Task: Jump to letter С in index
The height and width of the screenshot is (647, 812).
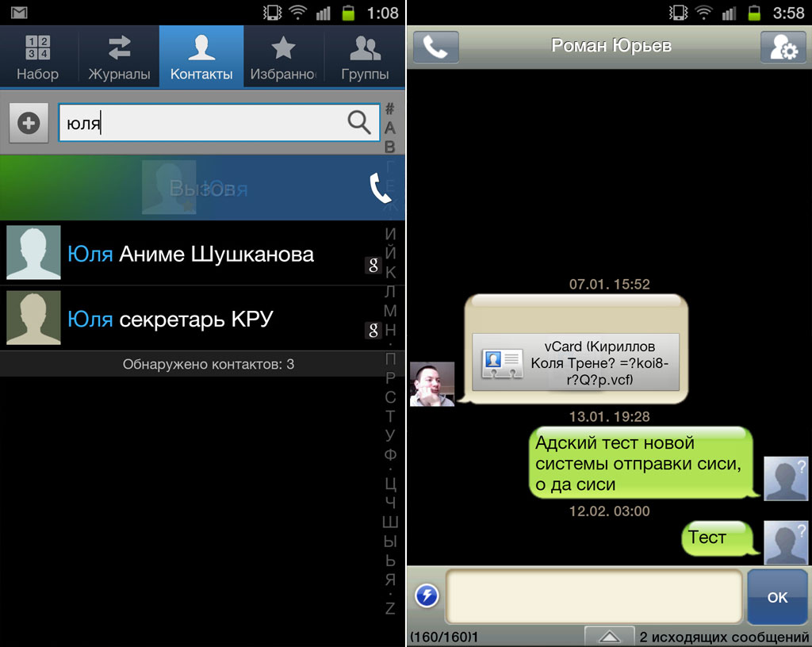Action: click(x=390, y=397)
